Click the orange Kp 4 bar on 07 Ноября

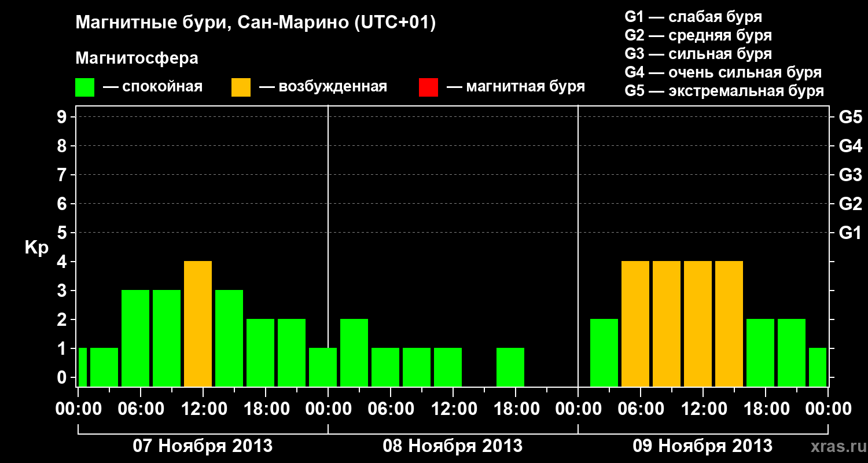(x=198, y=324)
